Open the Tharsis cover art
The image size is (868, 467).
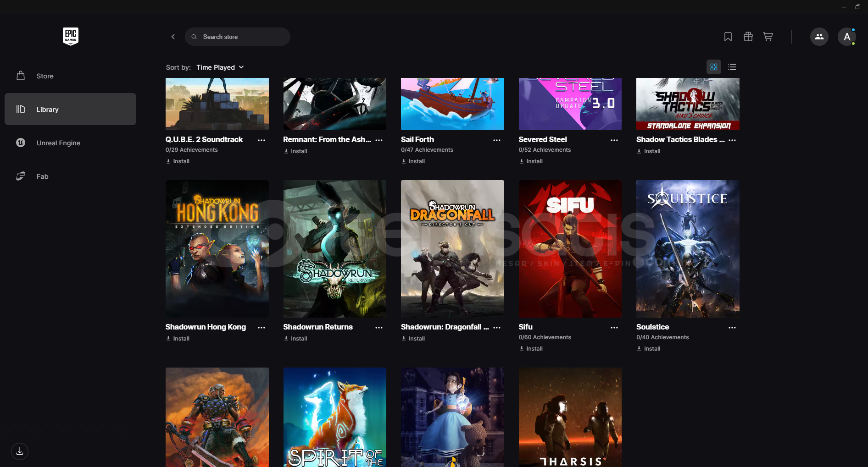pos(570,417)
